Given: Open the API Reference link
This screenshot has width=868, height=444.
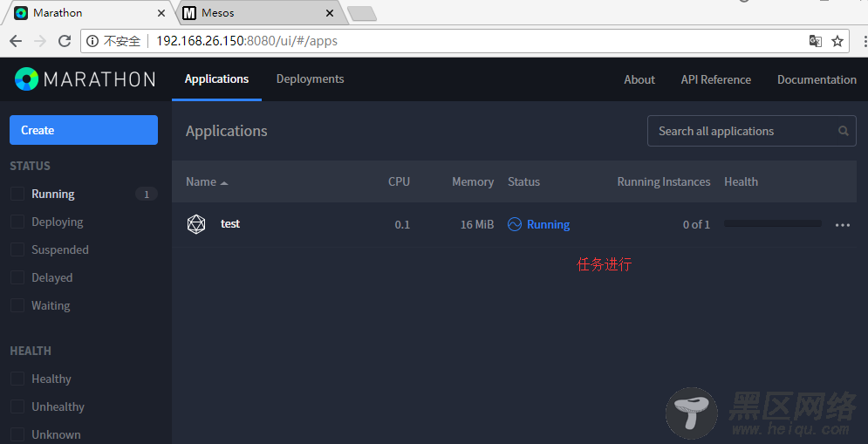Looking at the screenshot, I should click(x=715, y=79).
